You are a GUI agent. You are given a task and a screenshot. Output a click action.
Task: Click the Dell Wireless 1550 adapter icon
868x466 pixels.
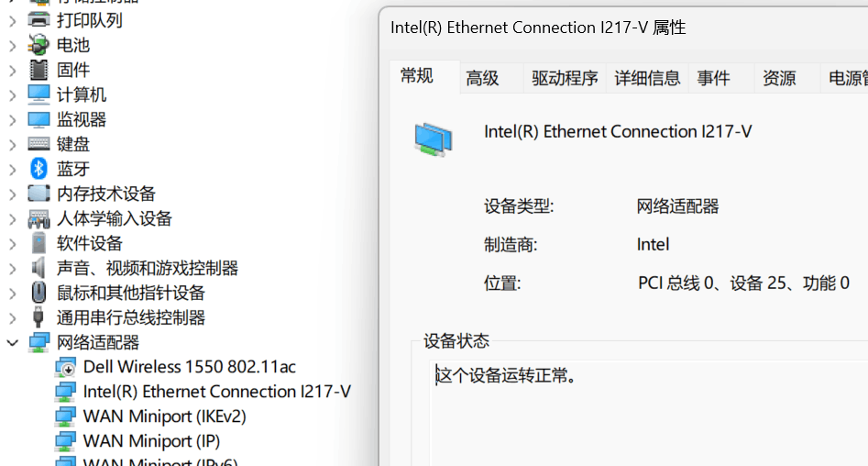coord(65,367)
